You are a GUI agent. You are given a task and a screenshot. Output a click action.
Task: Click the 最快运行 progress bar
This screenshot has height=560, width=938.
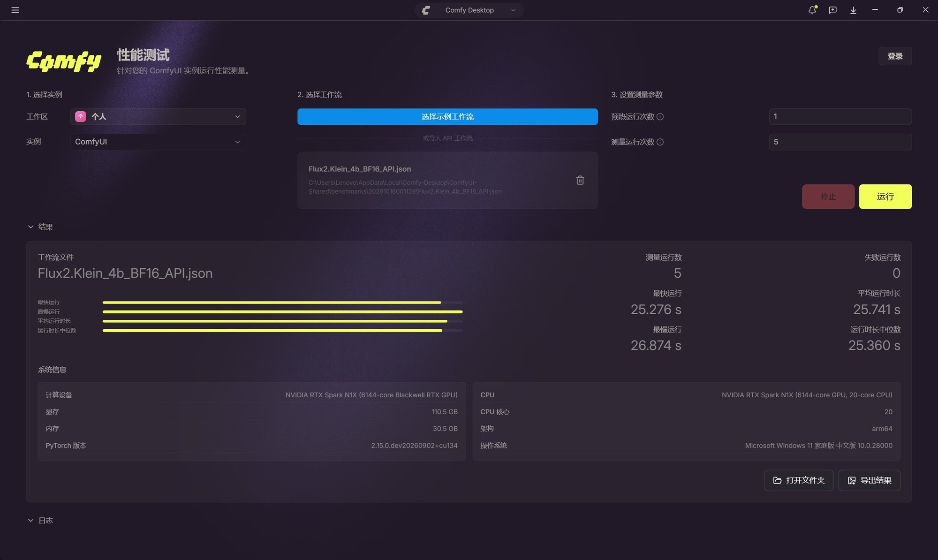282,303
